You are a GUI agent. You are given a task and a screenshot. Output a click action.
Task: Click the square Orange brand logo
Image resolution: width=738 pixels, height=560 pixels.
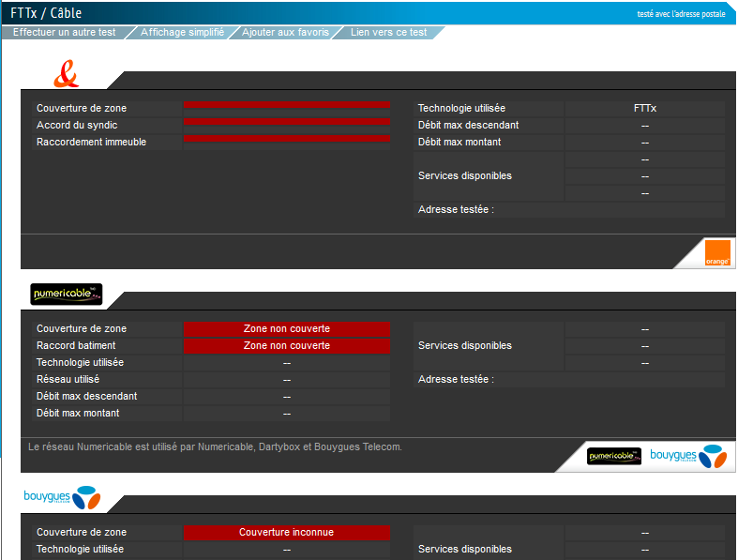coord(717,253)
